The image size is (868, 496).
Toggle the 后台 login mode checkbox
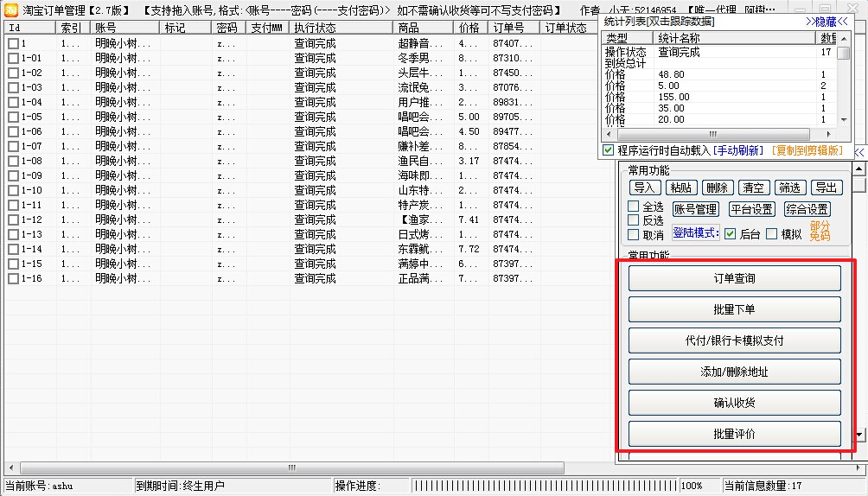point(731,233)
